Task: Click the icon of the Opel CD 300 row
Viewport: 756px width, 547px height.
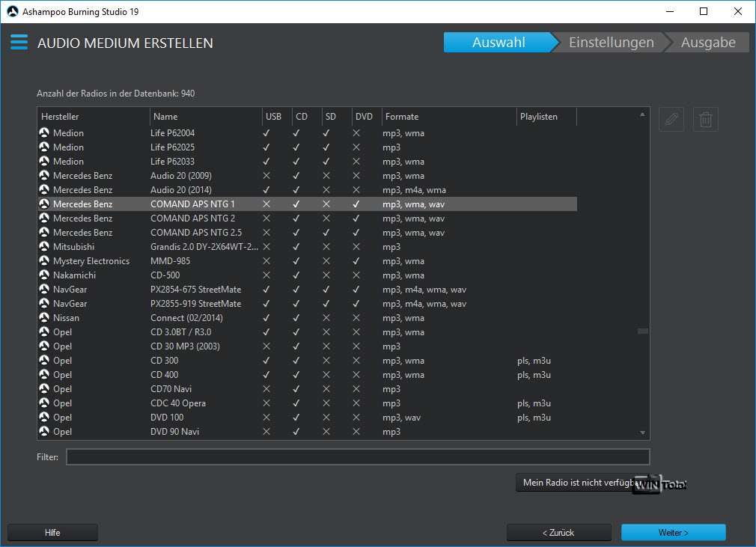Action: pyautogui.click(x=44, y=360)
